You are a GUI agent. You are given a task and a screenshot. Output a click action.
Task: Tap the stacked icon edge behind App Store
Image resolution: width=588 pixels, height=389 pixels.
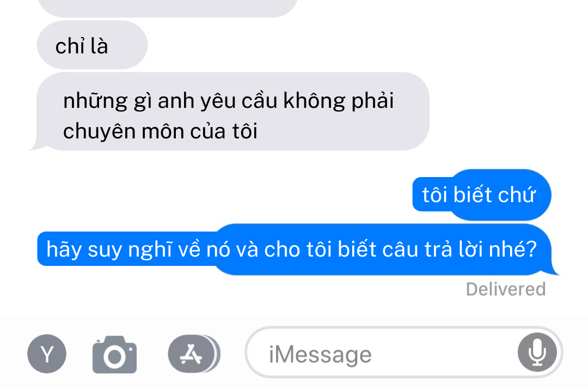217,354
